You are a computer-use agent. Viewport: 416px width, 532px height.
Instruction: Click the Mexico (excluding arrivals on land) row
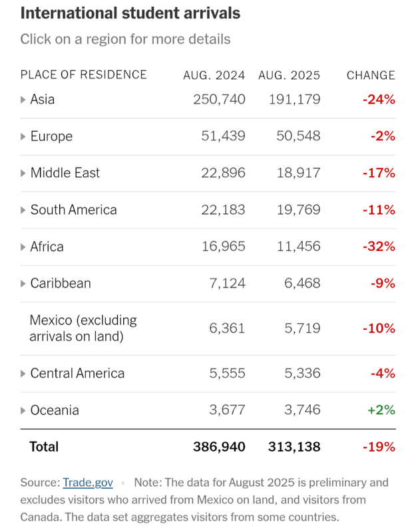click(83, 329)
